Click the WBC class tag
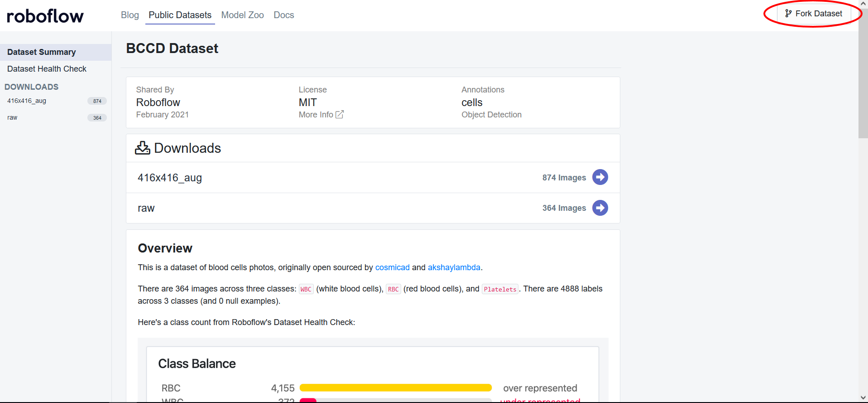The height and width of the screenshot is (403, 868). [x=306, y=289]
